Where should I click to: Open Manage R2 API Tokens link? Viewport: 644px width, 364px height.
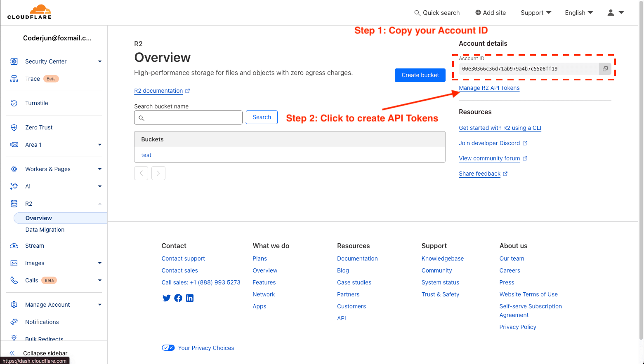pos(489,88)
